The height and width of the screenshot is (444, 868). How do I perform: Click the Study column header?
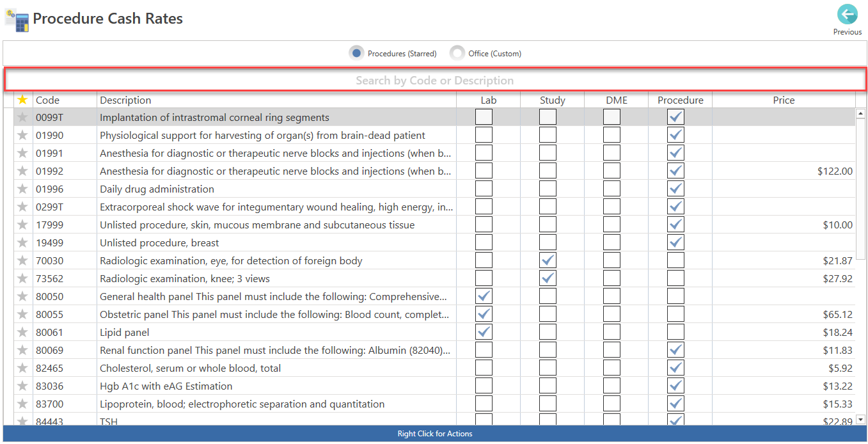pyautogui.click(x=553, y=100)
